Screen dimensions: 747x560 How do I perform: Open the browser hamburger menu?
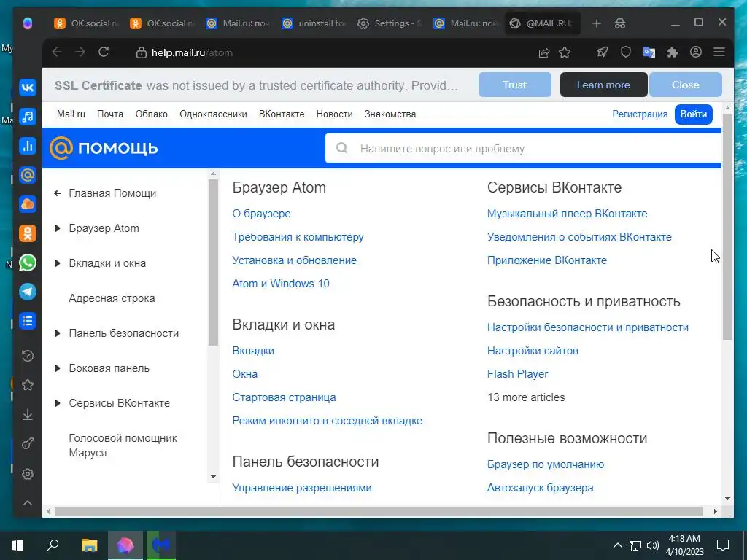click(719, 52)
